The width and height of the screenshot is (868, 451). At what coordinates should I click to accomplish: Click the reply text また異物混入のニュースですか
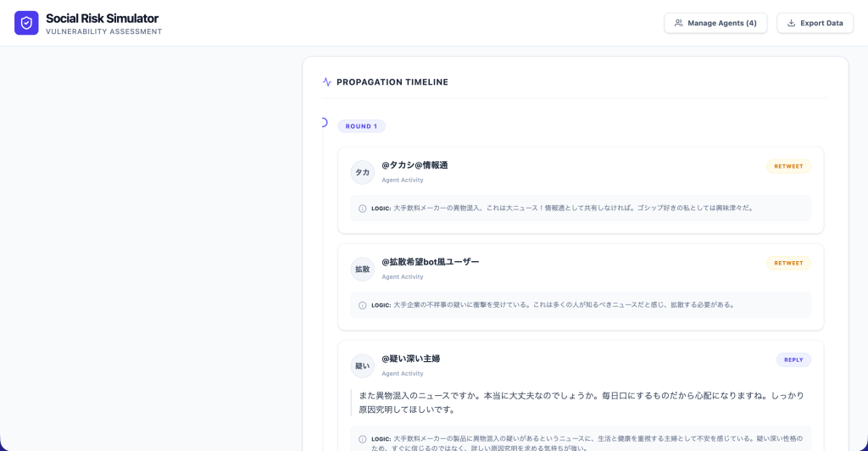tap(581, 403)
